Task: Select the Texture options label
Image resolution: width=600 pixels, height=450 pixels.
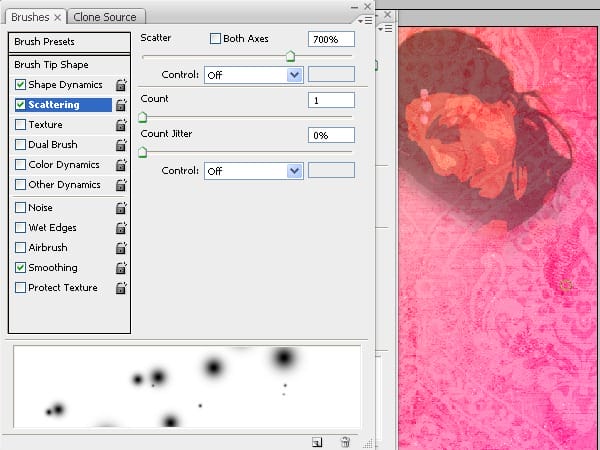Action: pos(46,125)
